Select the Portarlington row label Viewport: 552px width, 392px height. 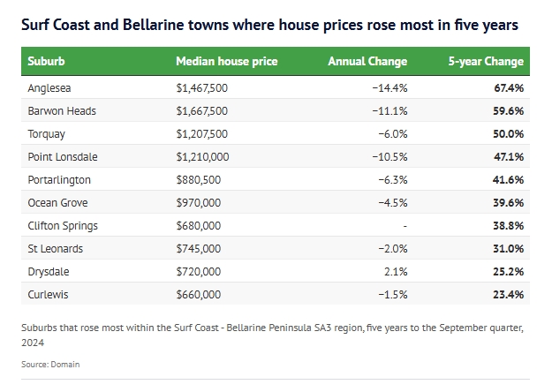[x=60, y=180]
